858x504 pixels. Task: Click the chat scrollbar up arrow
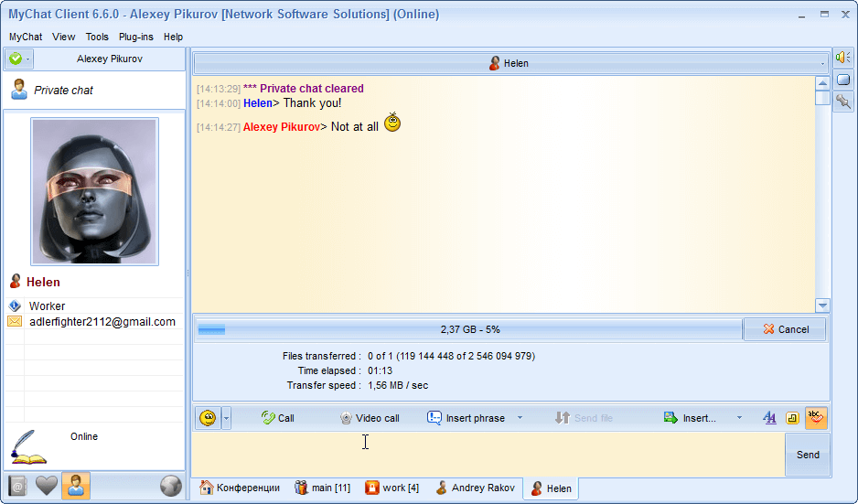(822, 83)
